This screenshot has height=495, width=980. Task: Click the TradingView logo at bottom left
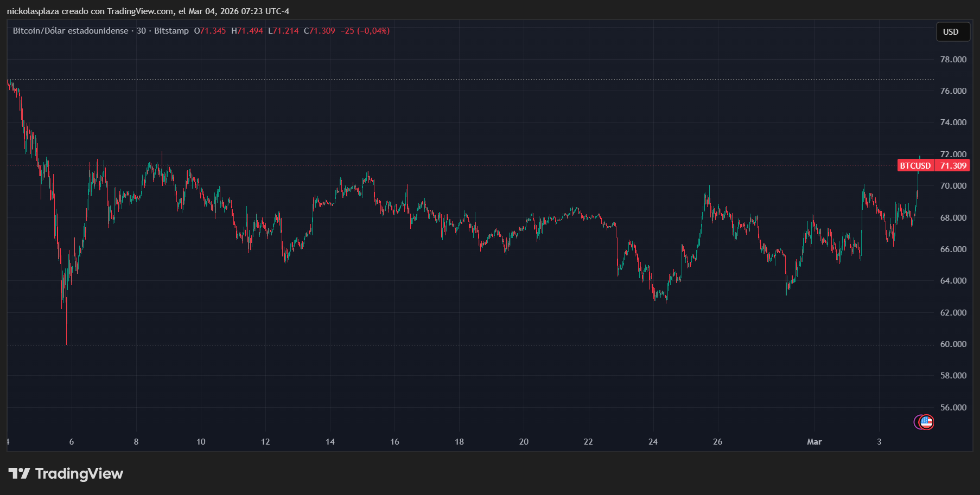66,474
